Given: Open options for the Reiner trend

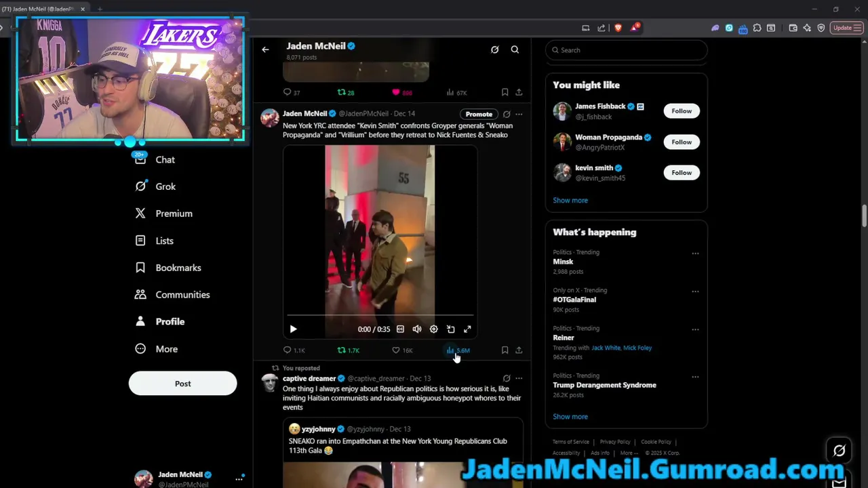Looking at the screenshot, I should tap(695, 329).
